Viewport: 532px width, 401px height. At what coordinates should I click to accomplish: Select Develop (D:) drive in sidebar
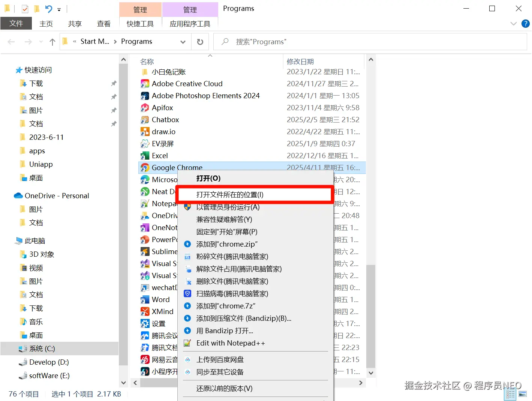point(49,362)
